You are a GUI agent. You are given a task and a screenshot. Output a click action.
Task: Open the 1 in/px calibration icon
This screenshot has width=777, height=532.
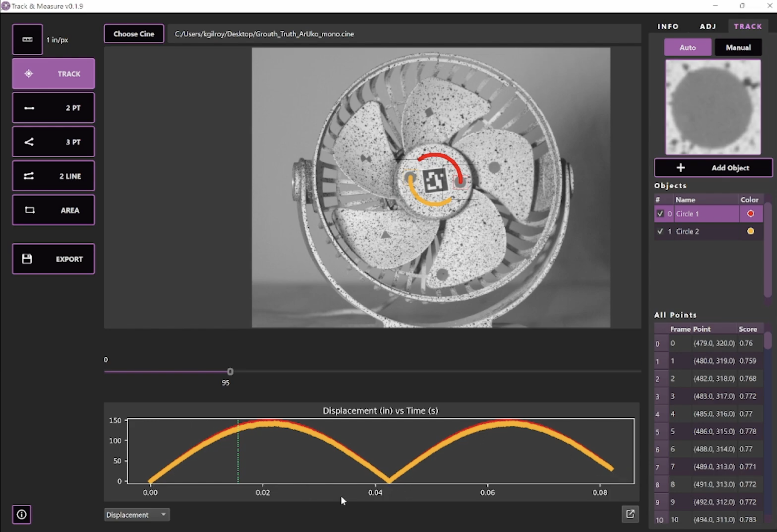(27, 39)
